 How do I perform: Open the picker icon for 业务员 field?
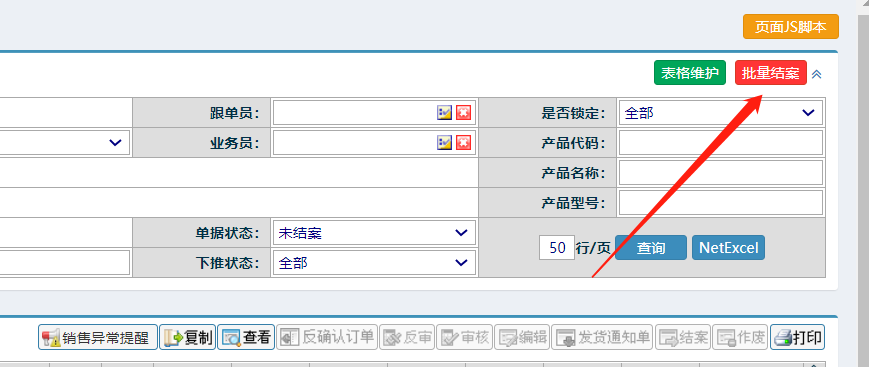coord(444,143)
